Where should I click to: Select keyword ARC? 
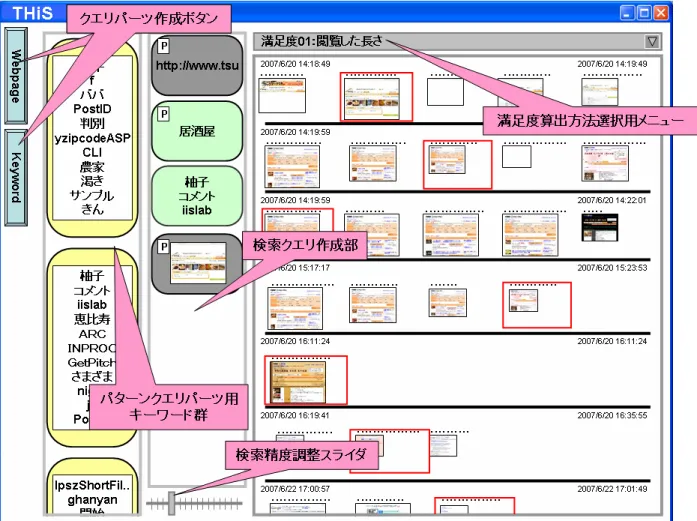[x=92, y=334]
